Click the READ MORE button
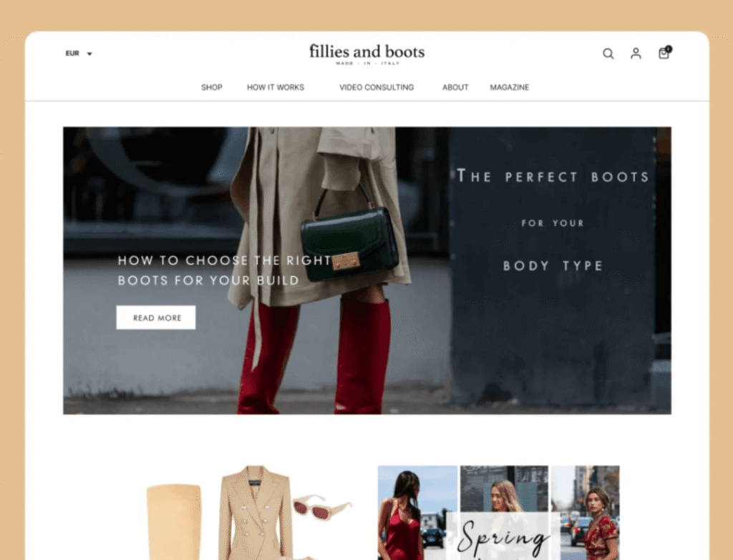The image size is (733, 560). [x=155, y=318]
